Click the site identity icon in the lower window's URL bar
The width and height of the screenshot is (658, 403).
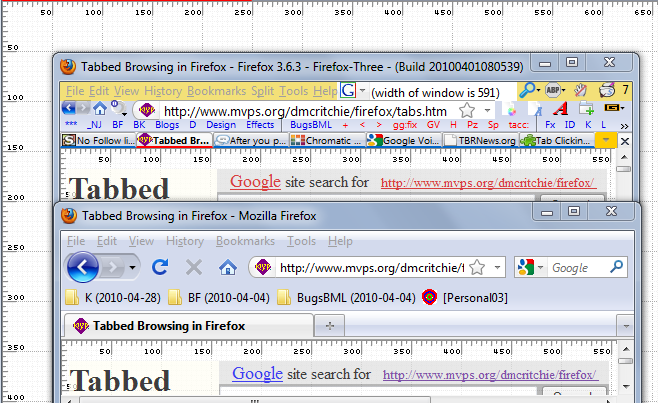pos(263,267)
